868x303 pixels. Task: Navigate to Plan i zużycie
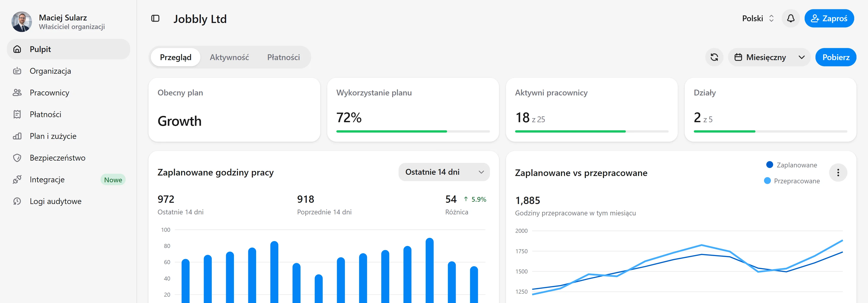(x=68, y=136)
